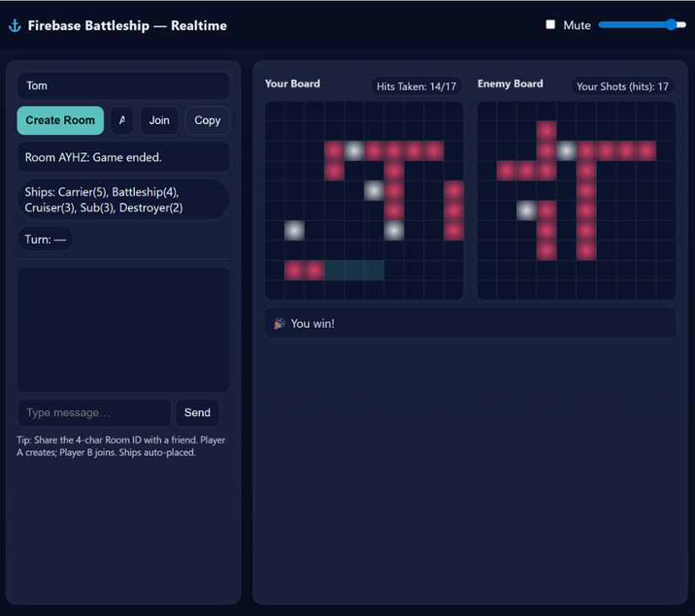
Task: Click the Copy button to copy room ID
Action: coord(207,121)
